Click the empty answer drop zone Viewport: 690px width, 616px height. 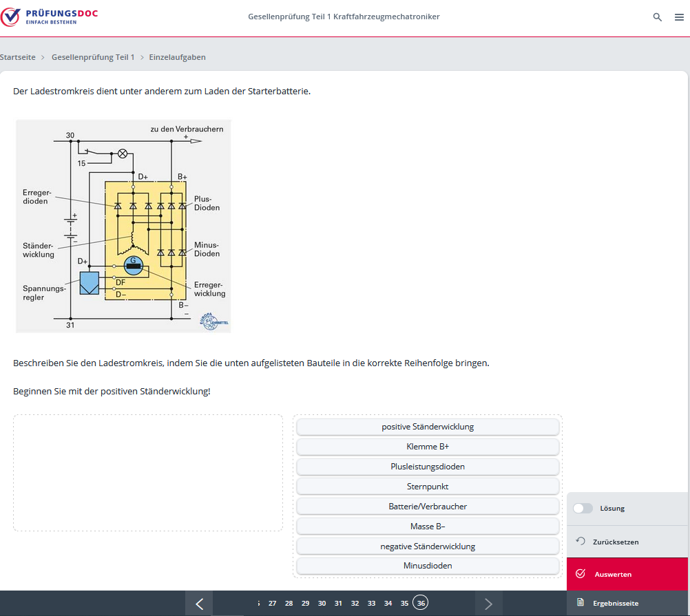click(148, 473)
